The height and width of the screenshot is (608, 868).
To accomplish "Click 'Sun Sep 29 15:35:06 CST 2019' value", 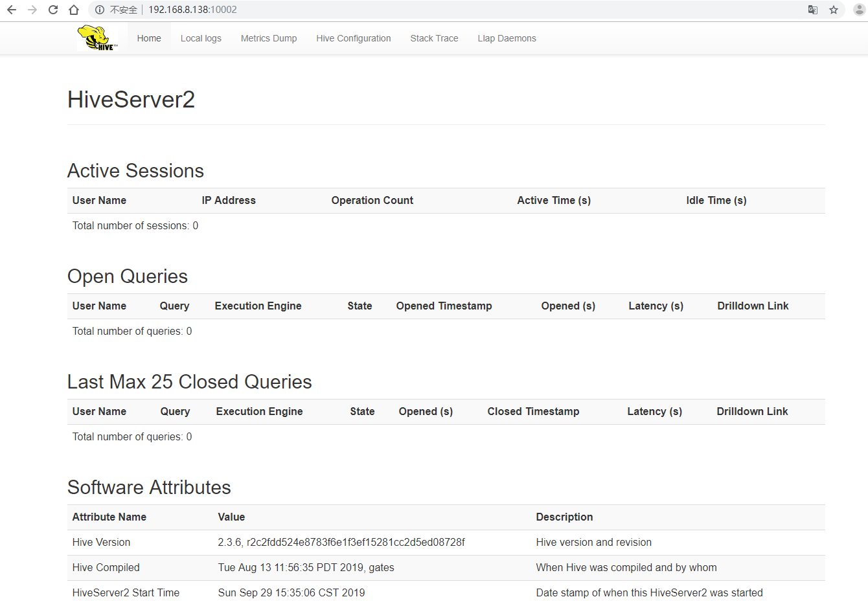I will tap(291, 593).
